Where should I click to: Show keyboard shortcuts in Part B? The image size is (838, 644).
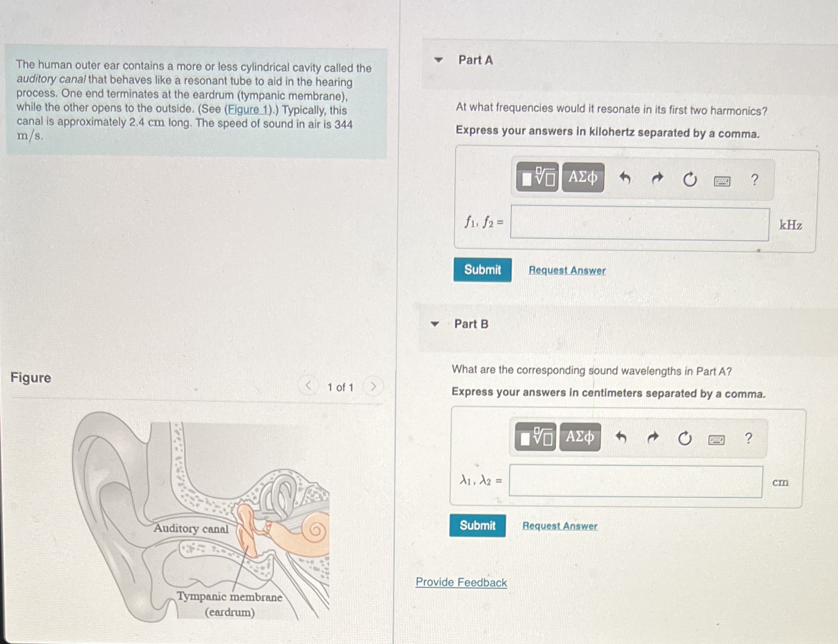716,440
